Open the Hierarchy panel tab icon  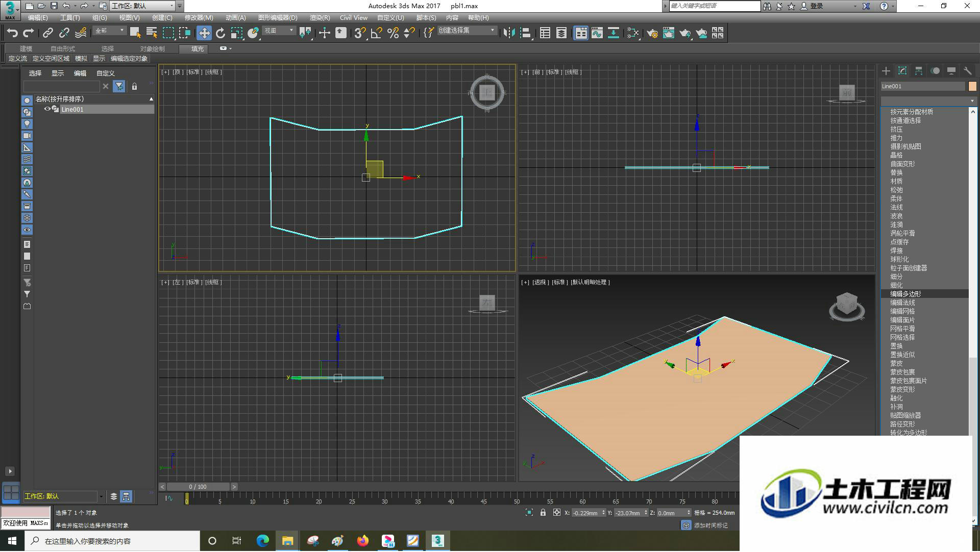pyautogui.click(x=919, y=71)
